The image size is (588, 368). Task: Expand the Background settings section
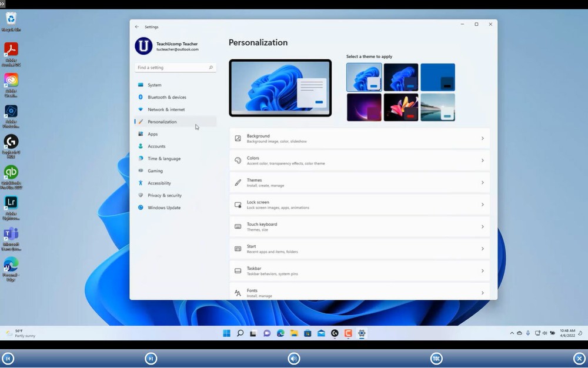click(x=360, y=138)
